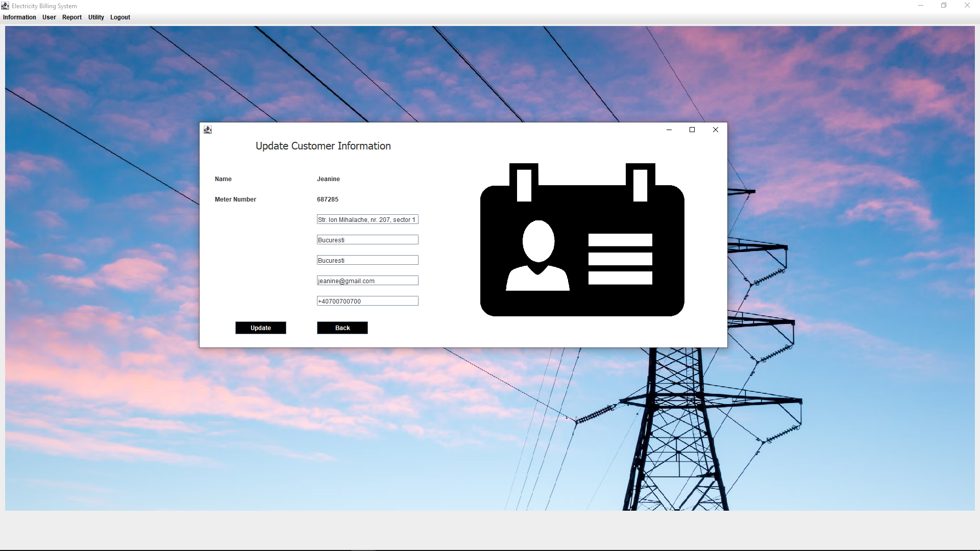Click the Electricity Billing System title icon

coord(5,6)
